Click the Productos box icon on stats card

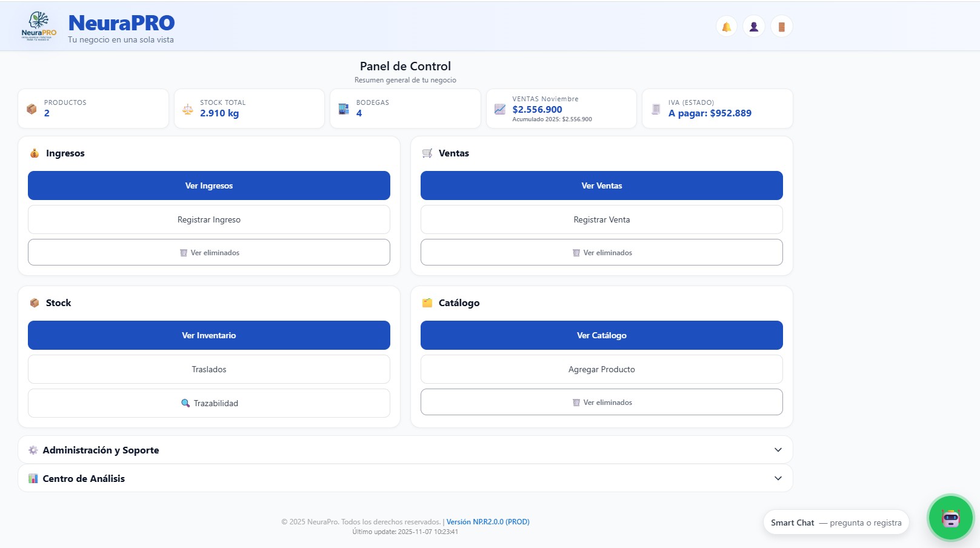[x=30, y=109]
